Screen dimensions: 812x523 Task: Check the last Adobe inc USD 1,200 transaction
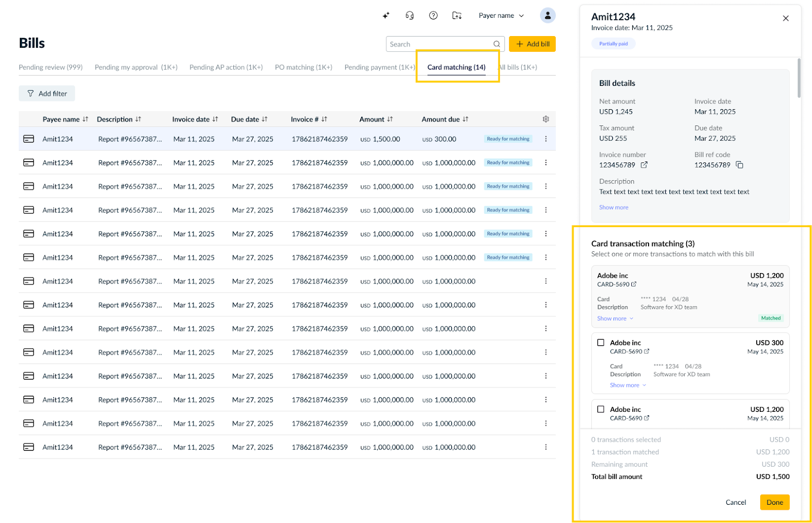click(601, 409)
